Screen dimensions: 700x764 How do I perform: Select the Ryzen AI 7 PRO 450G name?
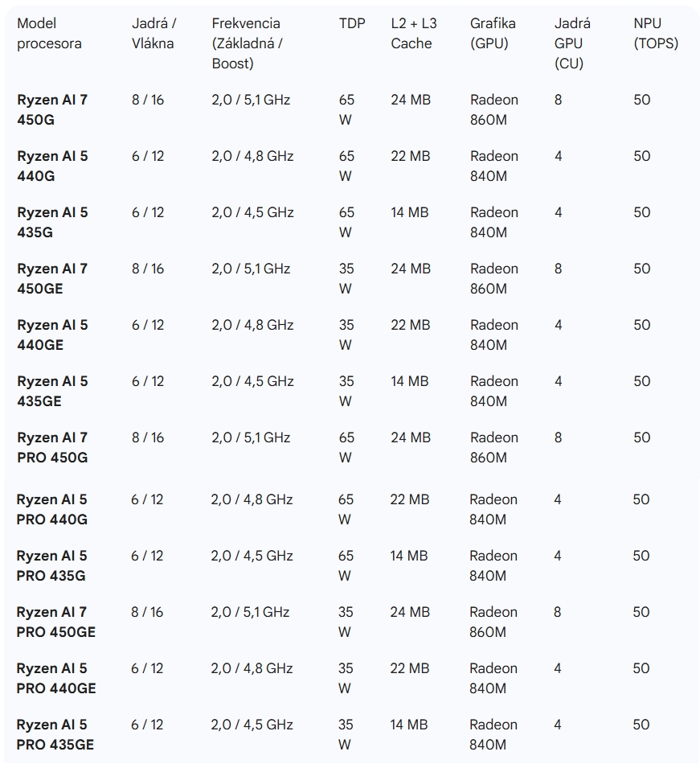click(x=52, y=448)
